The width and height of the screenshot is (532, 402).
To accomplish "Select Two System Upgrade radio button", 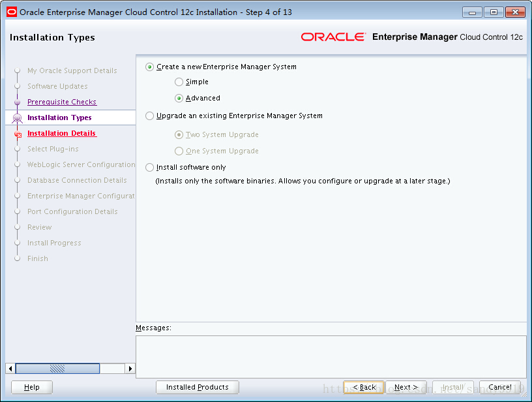I will [179, 135].
